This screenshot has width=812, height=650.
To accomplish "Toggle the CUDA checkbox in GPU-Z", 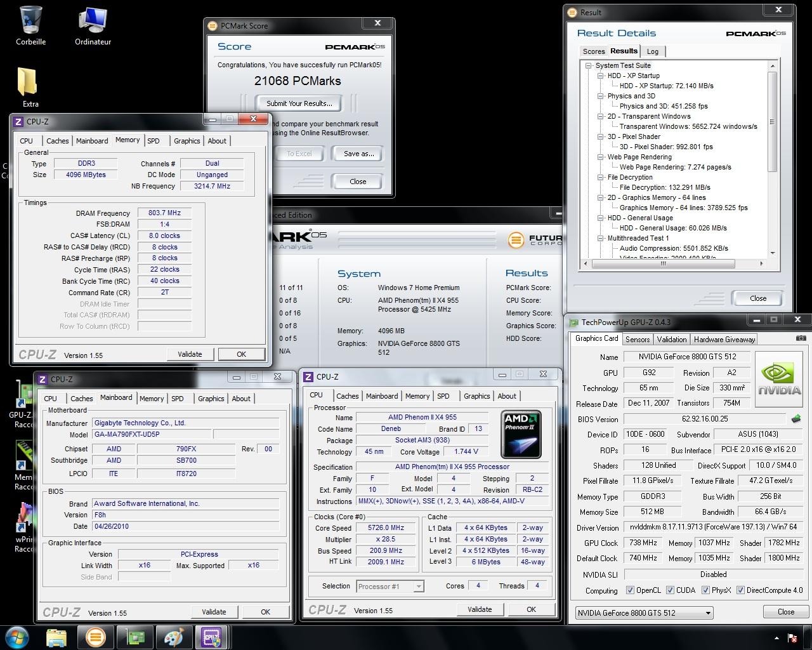I will pyautogui.click(x=670, y=590).
